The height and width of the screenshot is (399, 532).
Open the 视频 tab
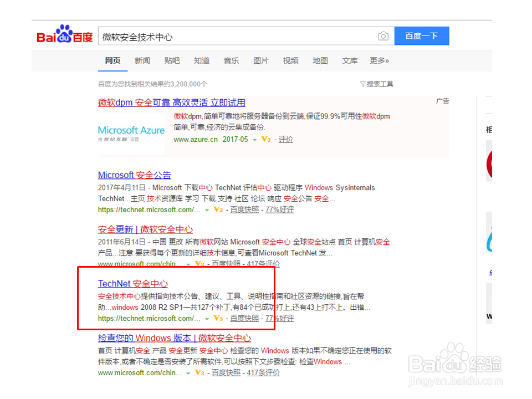pyautogui.click(x=290, y=61)
